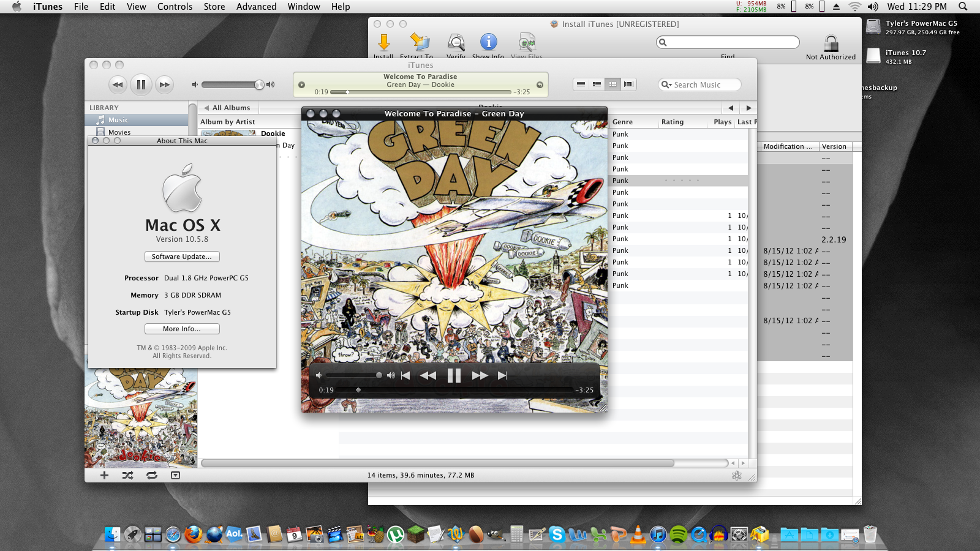Open the Controls menu

(175, 7)
